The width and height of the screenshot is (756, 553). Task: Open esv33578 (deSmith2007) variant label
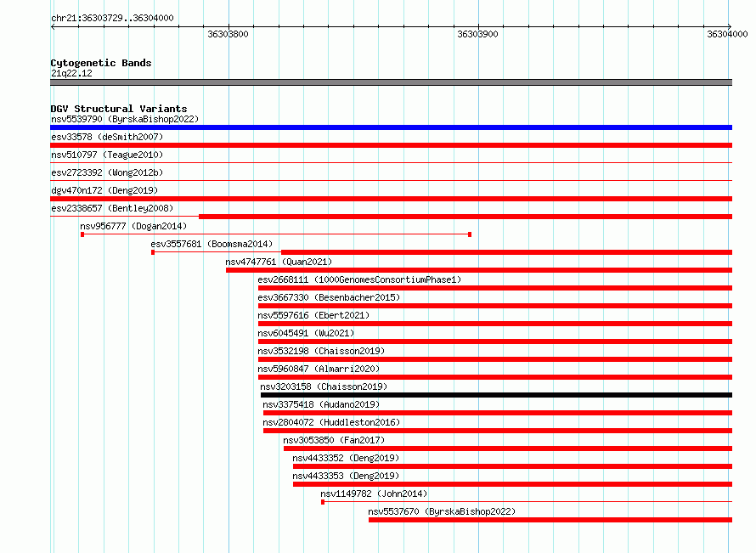107,137
